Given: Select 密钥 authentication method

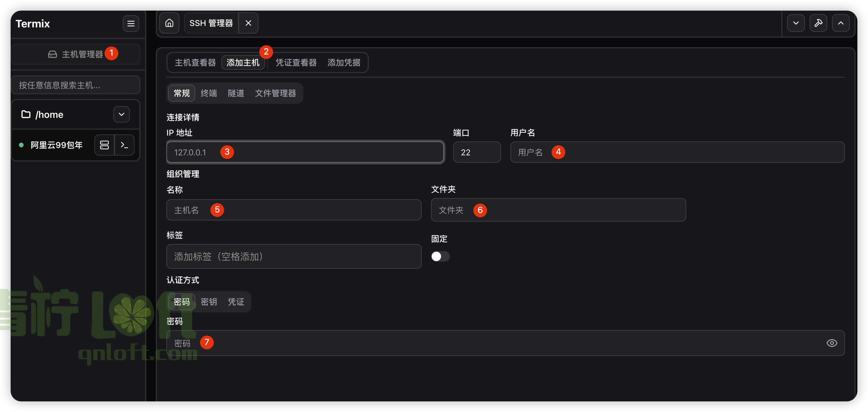Looking at the screenshot, I should [209, 301].
